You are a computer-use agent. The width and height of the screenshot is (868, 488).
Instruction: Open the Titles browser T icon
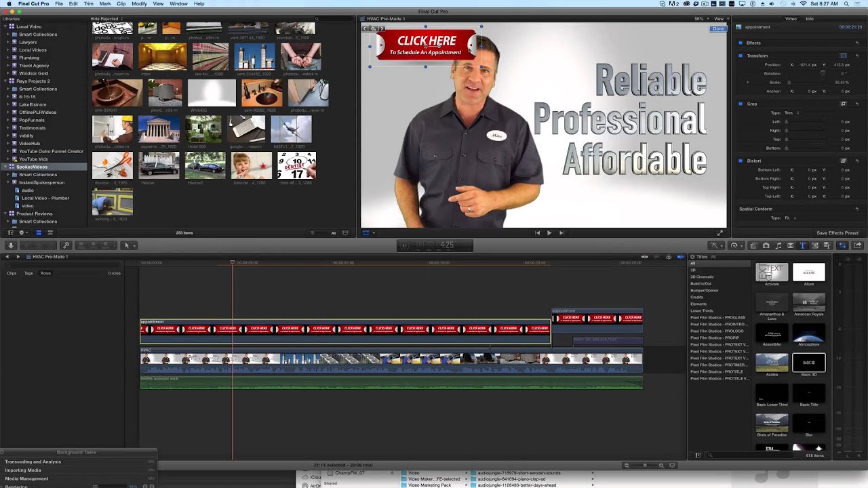click(x=802, y=245)
